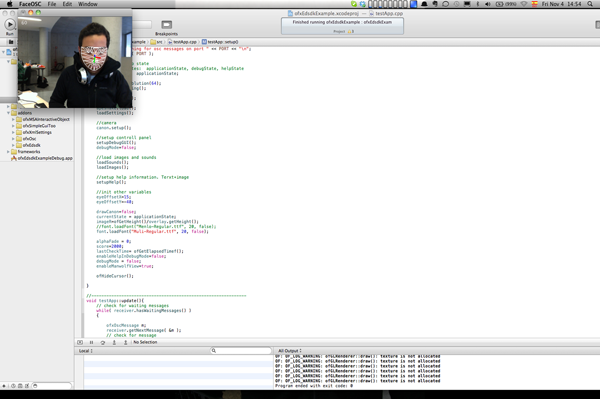This screenshot has height=399, width=600.
Task: Click the Run play button in Xcode
Action: pos(10,24)
